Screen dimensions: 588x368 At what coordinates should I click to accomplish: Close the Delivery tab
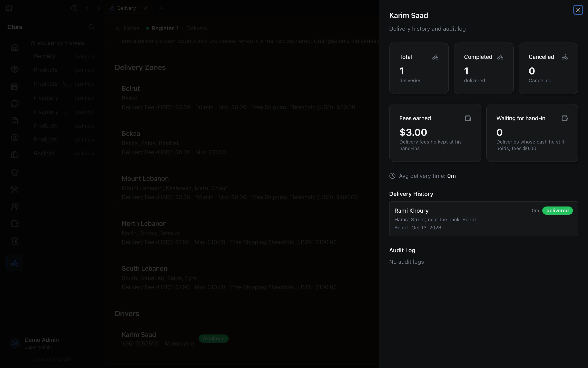coord(146,8)
